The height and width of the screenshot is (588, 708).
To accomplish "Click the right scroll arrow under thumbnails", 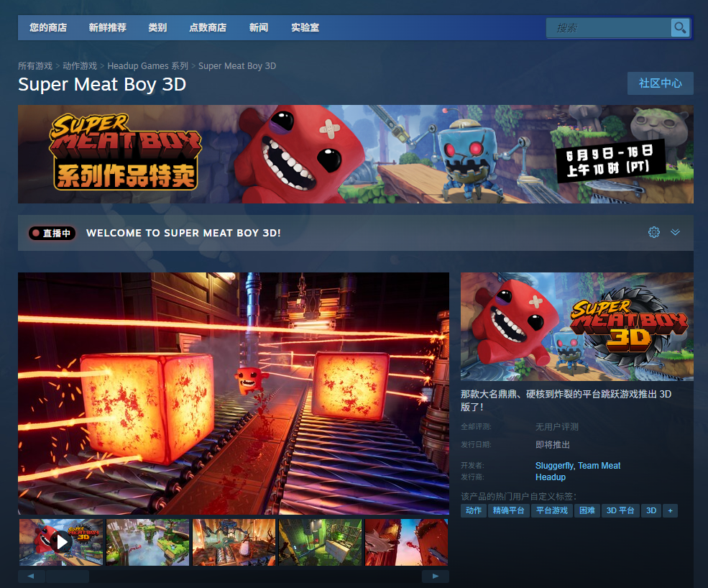I will pyautogui.click(x=436, y=576).
